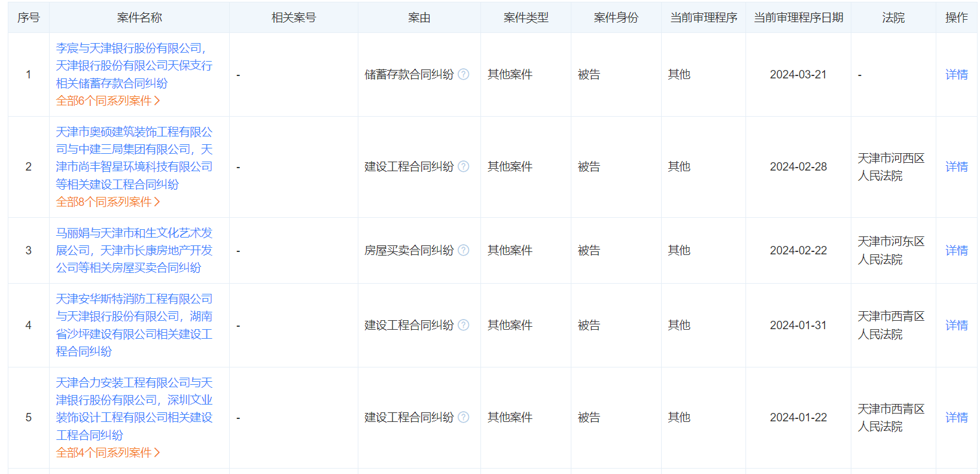The height and width of the screenshot is (474, 980).
Task: Click the 案由 column header
Action: 419,18
